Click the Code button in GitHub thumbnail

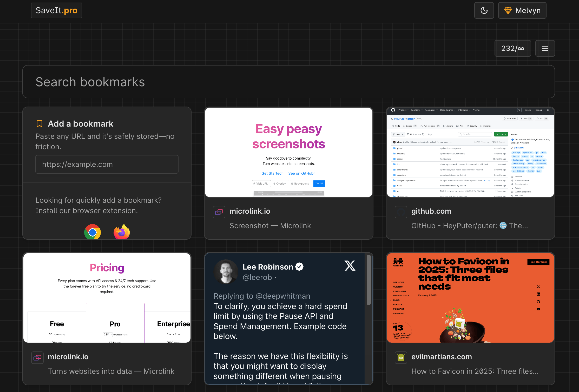coord(501,134)
